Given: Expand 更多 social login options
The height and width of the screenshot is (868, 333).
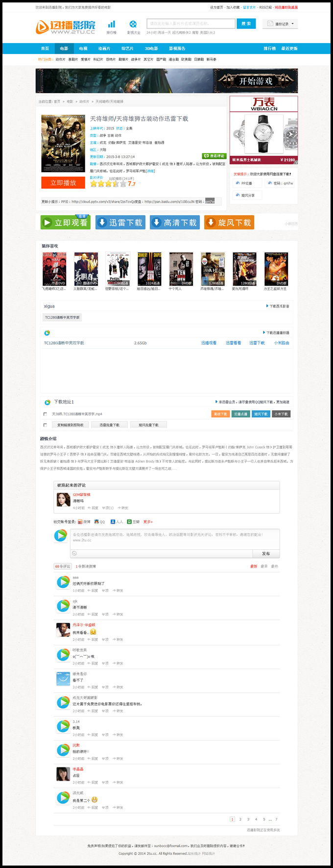Looking at the screenshot, I should [x=148, y=522].
